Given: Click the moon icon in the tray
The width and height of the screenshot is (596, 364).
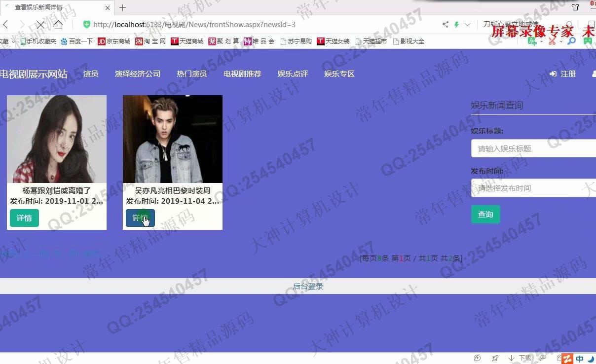Looking at the screenshot, I should click(591, 359).
